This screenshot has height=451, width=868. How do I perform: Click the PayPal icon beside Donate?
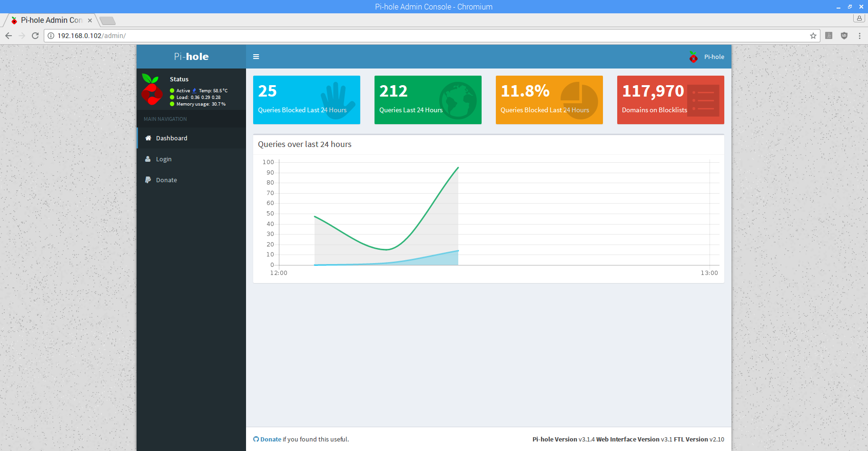point(148,180)
